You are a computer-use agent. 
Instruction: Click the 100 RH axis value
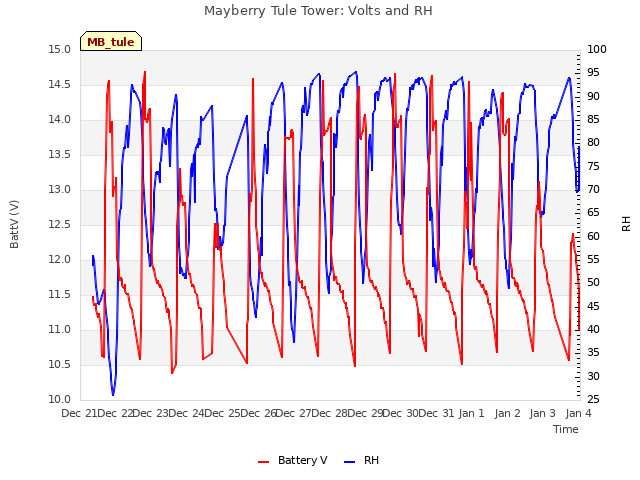point(597,50)
